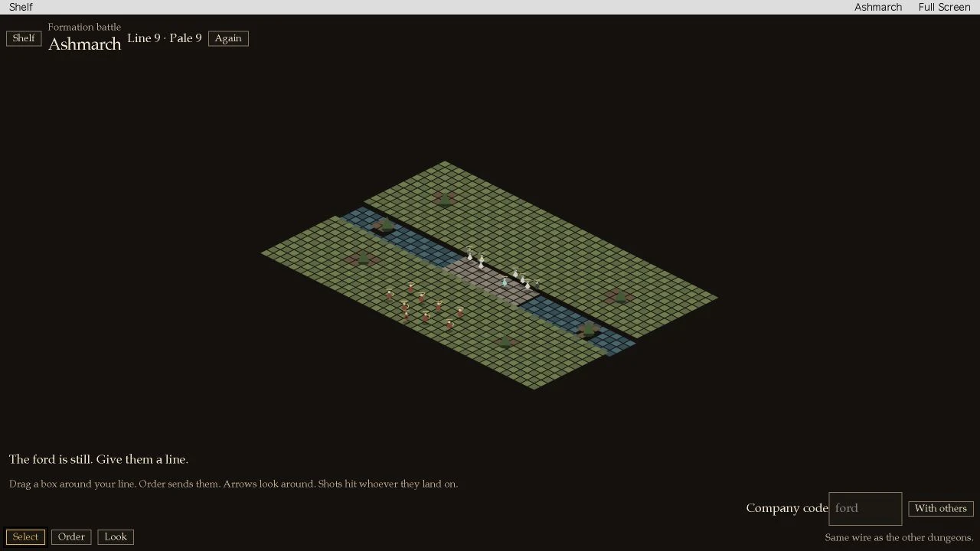This screenshot has height=551, width=980.
Task: Click Ashmarch in the top menu bar
Action: click(x=878, y=7)
